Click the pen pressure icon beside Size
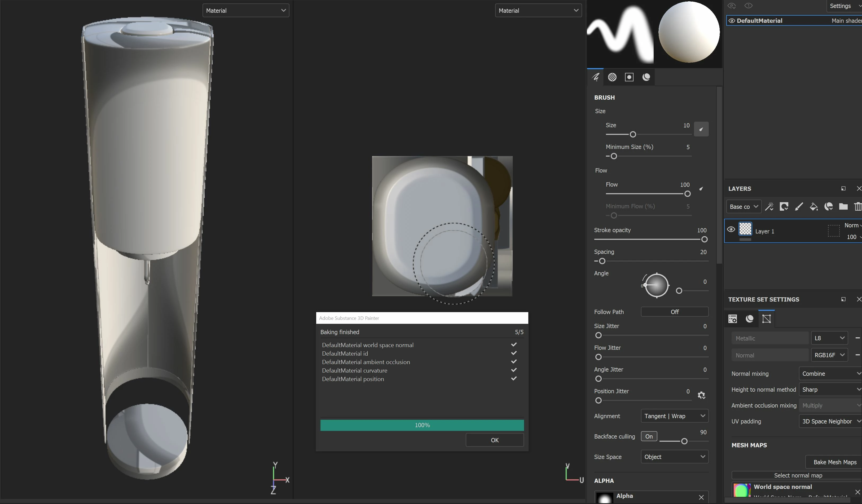 pyautogui.click(x=701, y=129)
